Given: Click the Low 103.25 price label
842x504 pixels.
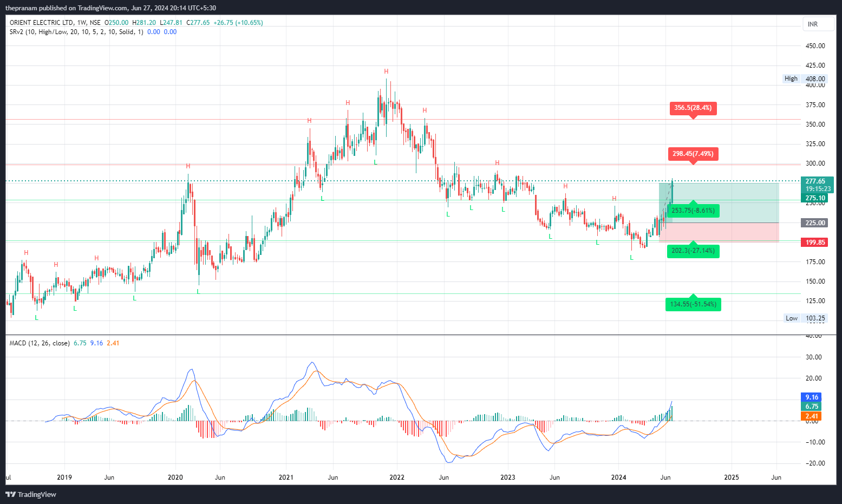Looking at the screenshot, I should pyautogui.click(x=805, y=318).
